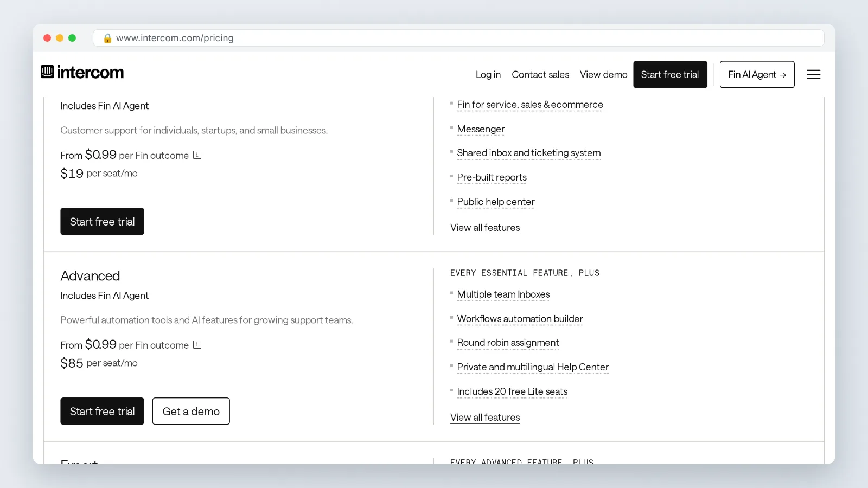The width and height of the screenshot is (868, 488).
Task: Click Private and multilingual Help Center
Action: point(533,367)
